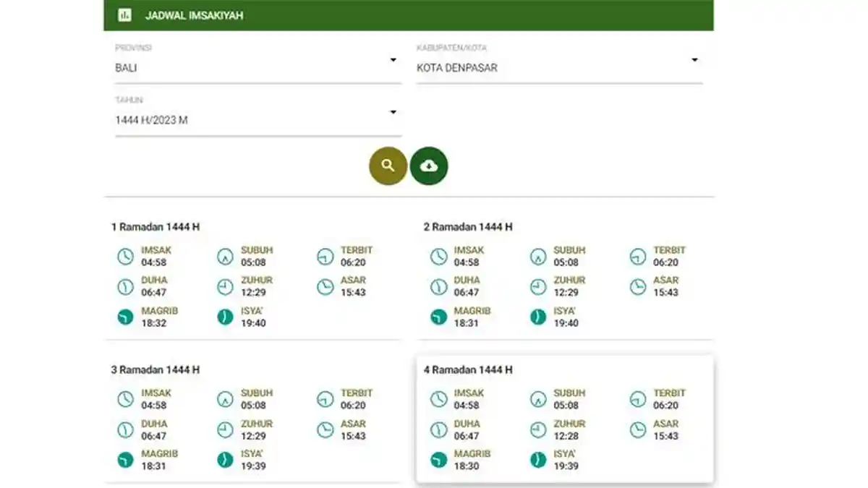The height and width of the screenshot is (488, 868).
Task: Click Isya' clock icon in 4 Ramadan card
Action: 538,460
